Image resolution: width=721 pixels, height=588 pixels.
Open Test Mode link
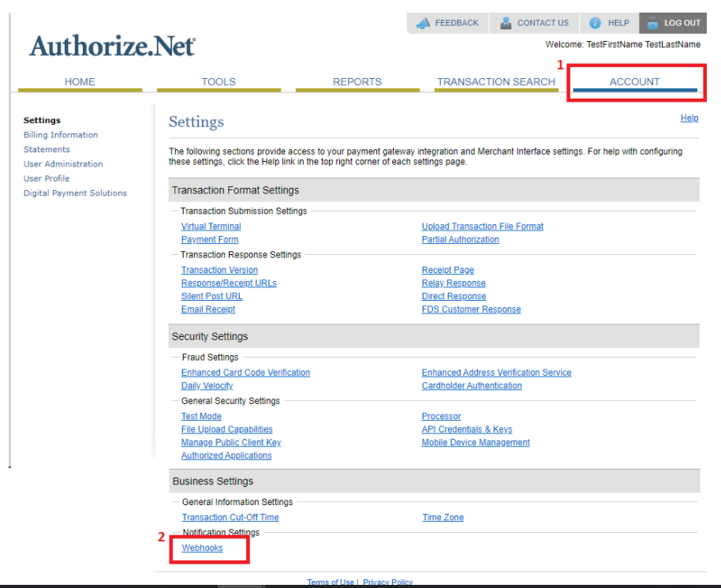click(x=201, y=417)
